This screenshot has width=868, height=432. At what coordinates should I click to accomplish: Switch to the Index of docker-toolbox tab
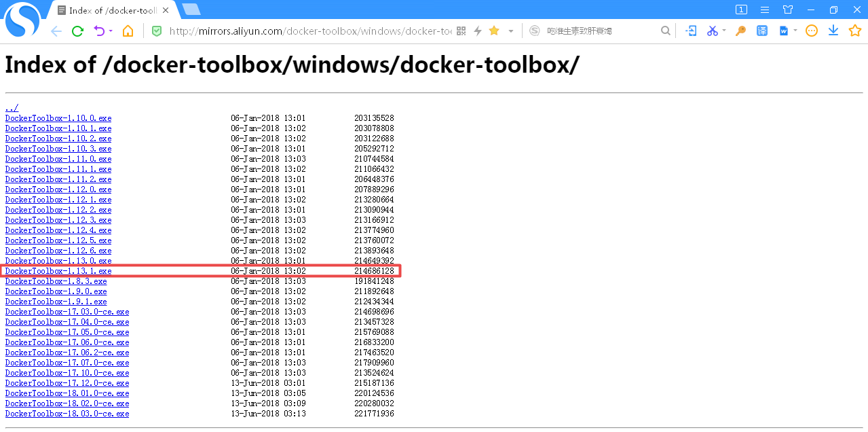point(109,10)
